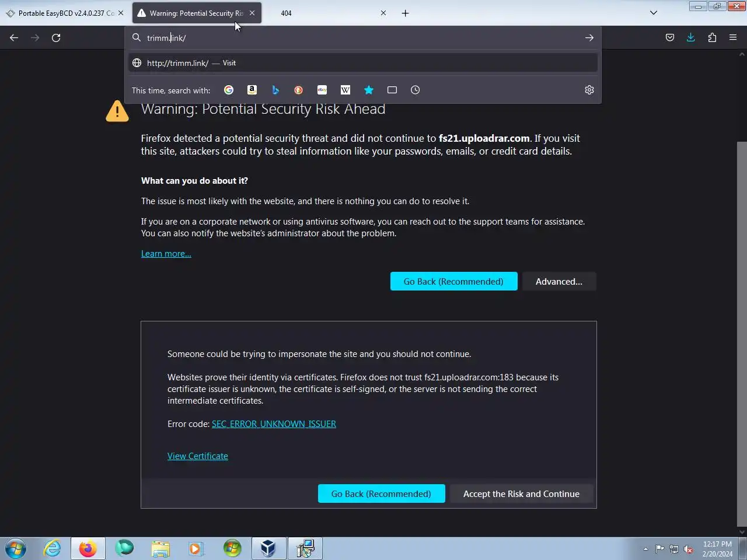Search history via clock icon
This screenshot has width=747, height=560.
click(x=416, y=90)
